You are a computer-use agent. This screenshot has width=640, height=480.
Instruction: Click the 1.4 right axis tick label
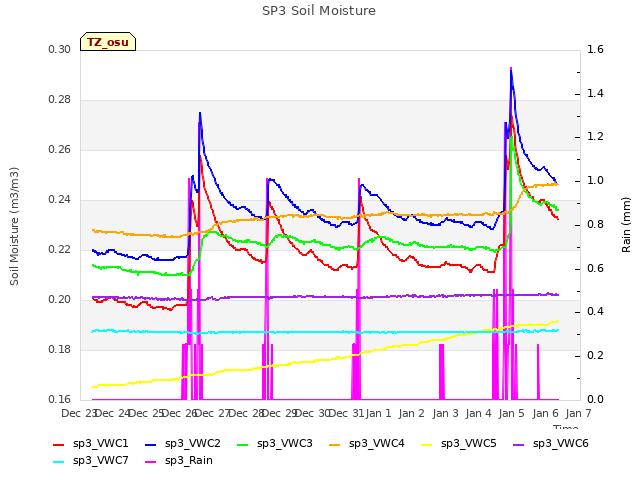pyautogui.click(x=595, y=93)
